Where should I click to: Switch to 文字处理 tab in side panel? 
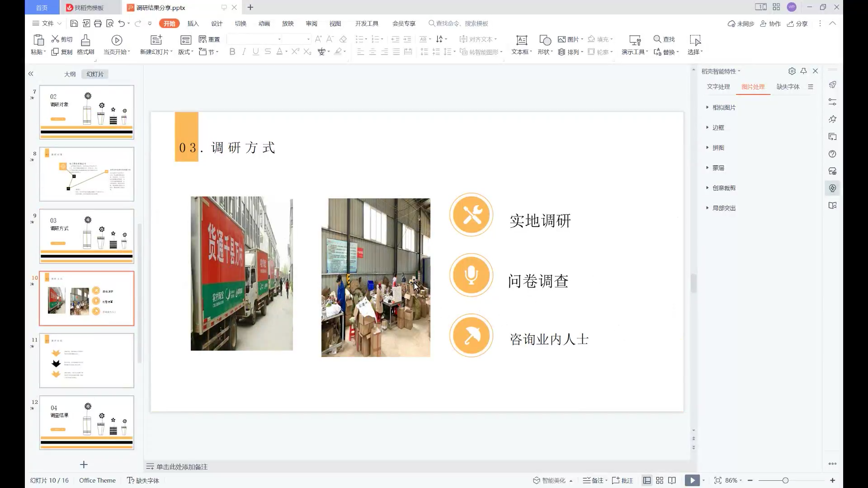(718, 87)
